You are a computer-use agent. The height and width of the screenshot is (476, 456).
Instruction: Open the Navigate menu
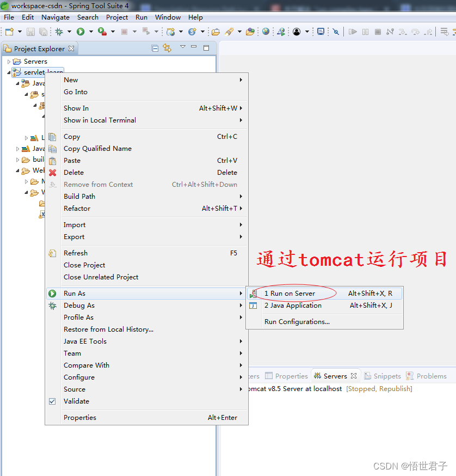[56, 17]
